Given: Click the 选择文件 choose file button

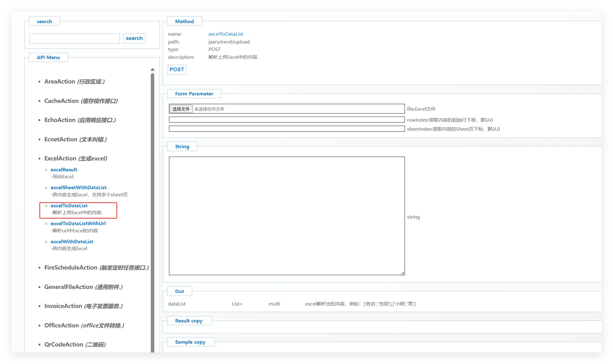Looking at the screenshot, I should pyautogui.click(x=181, y=109).
